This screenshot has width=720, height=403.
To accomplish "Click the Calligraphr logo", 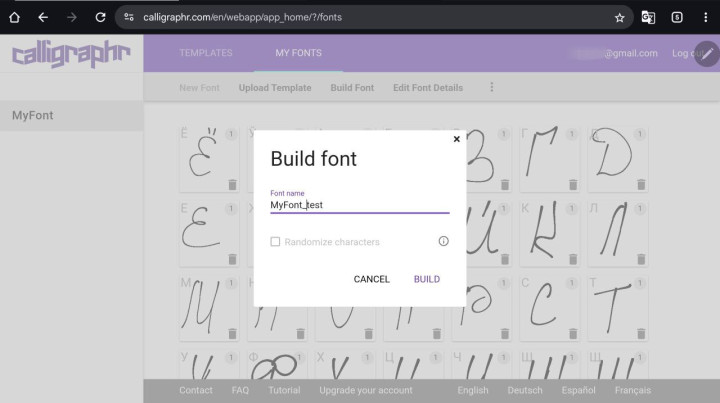I will [x=70, y=53].
